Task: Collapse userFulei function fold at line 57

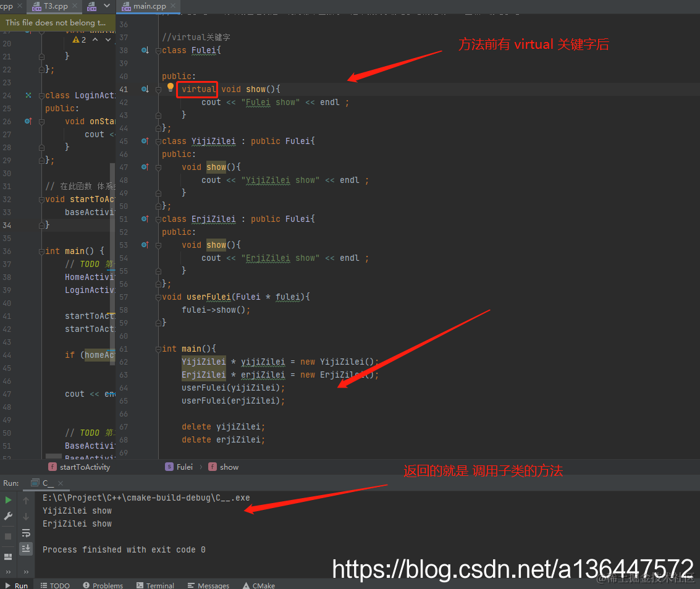Action: click(158, 297)
